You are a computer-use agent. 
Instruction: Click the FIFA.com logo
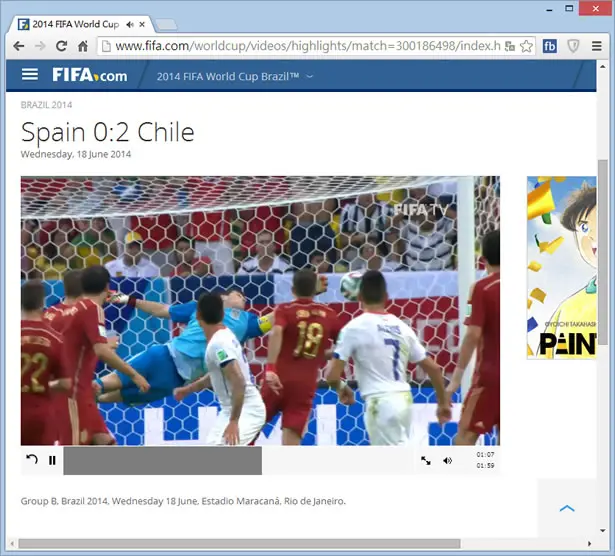(90, 74)
